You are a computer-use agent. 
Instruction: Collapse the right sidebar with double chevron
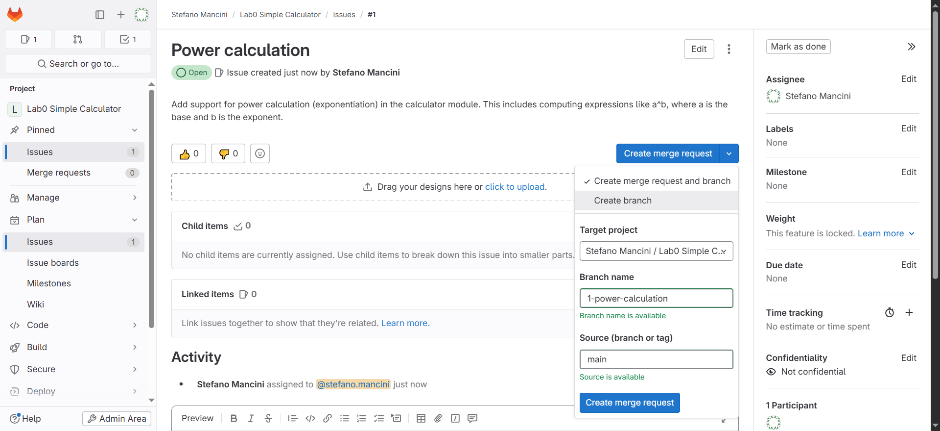tap(910, 47)
